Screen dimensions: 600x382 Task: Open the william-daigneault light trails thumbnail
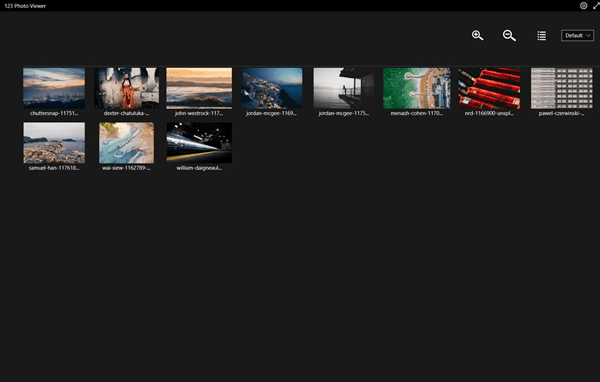199,143
